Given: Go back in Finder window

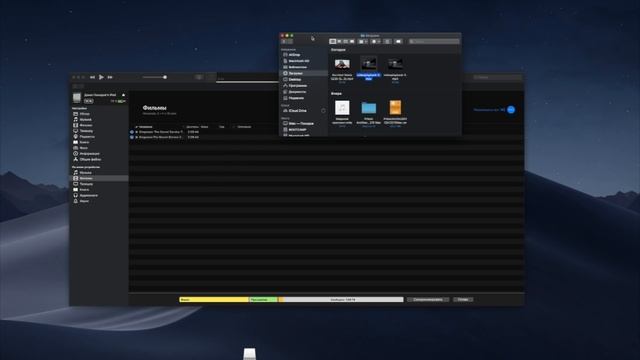Looking at the screenshot, I should tap(284, 41).
